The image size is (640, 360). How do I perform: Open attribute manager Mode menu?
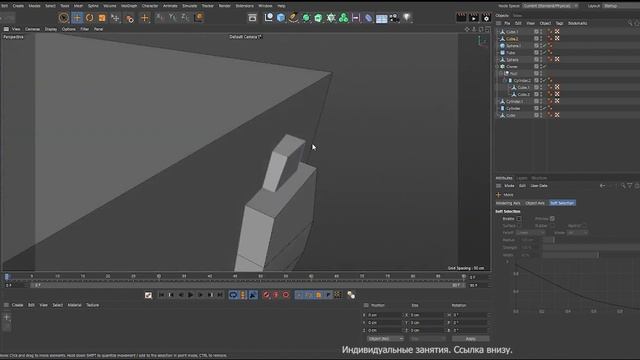pyautogui.click(x=509, y=186)
